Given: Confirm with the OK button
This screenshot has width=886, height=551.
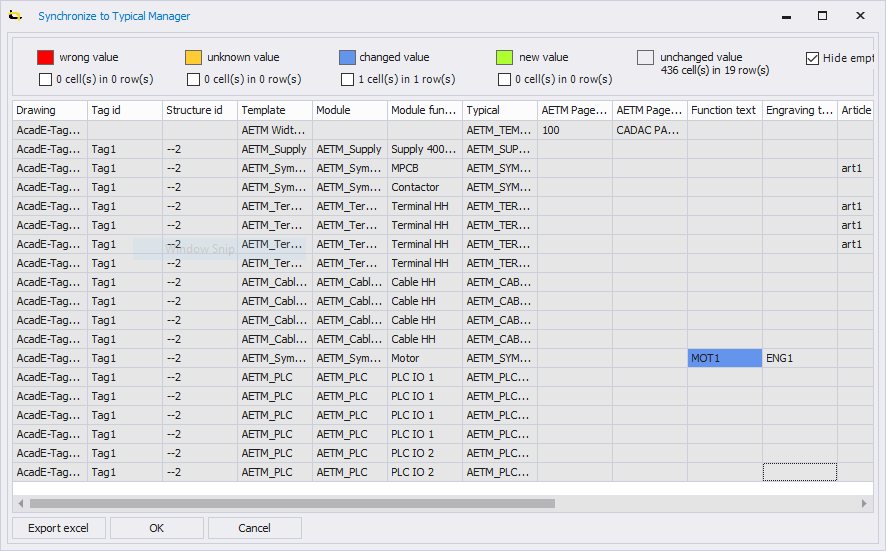Looking at the screenshot, I should tap(156, 528).
